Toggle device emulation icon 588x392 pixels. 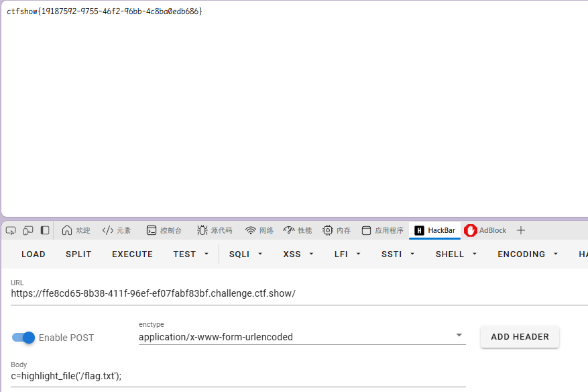point(28,230)
